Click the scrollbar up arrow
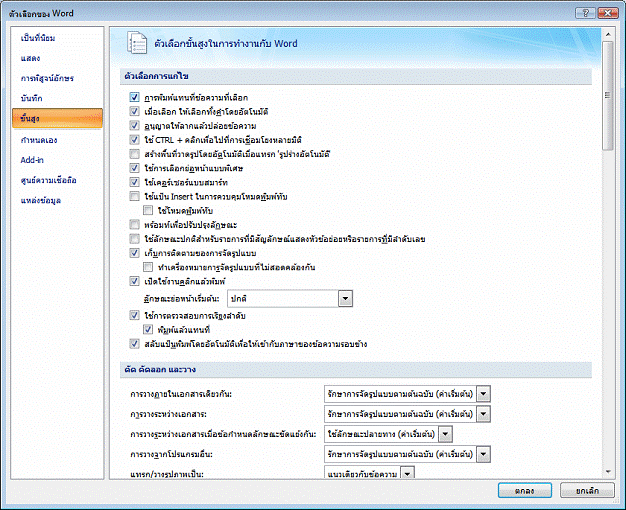626x510 pixels. click(x=608, y=35)
